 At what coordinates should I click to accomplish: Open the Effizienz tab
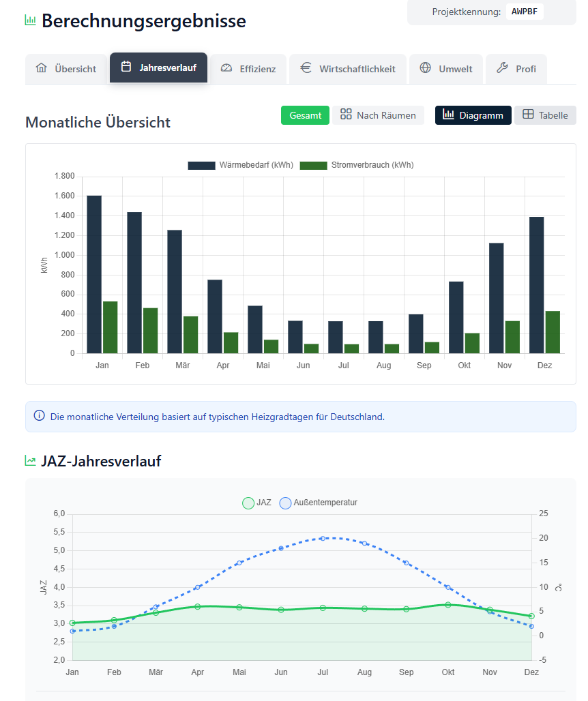click(249, 69)
